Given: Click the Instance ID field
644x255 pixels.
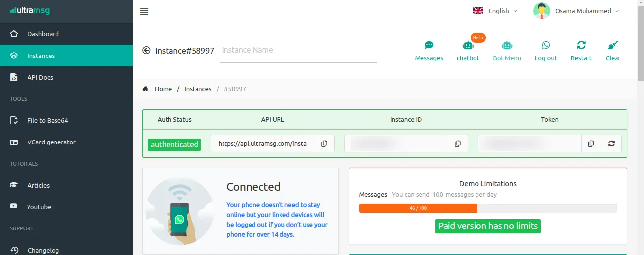Looking at the screenshot, I should point(396,143).
